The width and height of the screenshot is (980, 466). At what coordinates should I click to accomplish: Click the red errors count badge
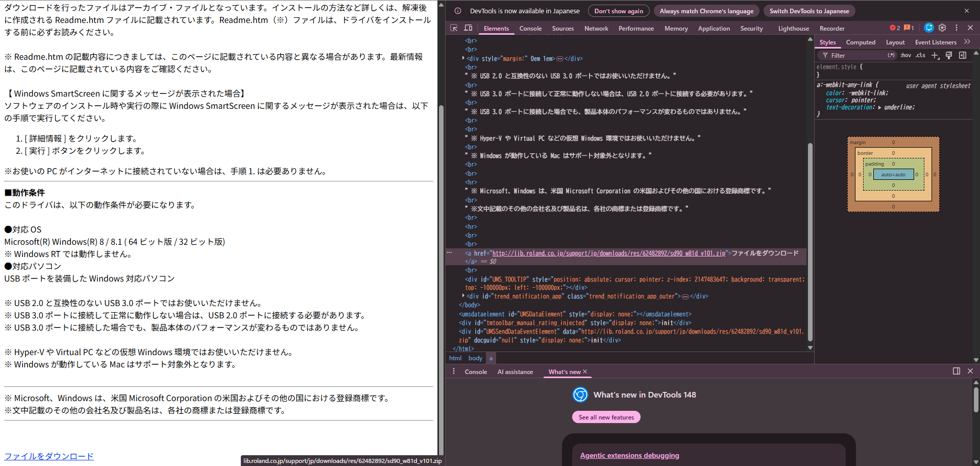point(895,28)
